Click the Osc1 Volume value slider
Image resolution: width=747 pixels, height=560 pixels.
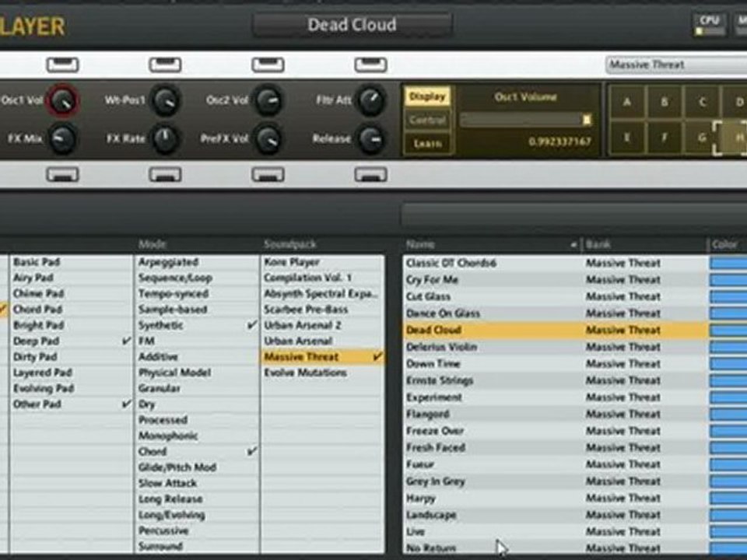(x=526, y=120)
